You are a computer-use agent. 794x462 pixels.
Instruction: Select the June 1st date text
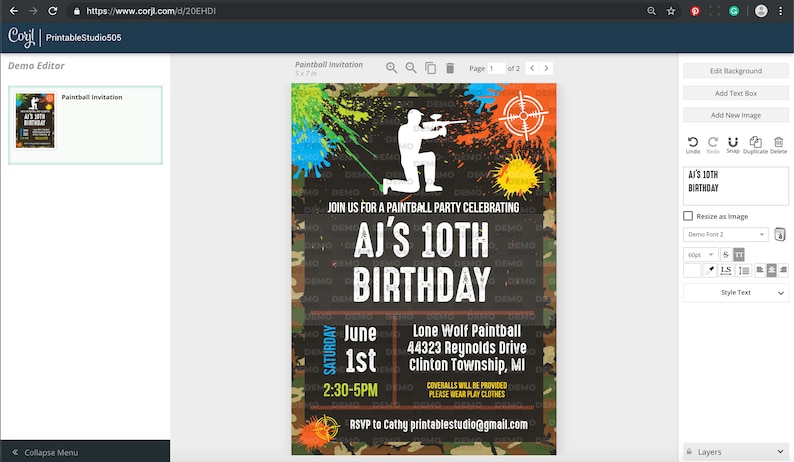(361, 348)
